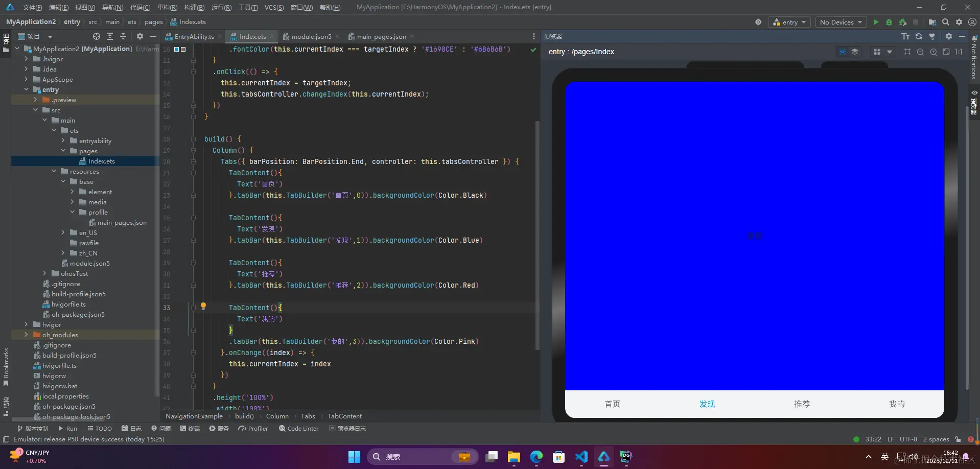This screenshot has height=469, width=980.
Task: Click previewer font size Tt icon
Action: coord(905,36)
